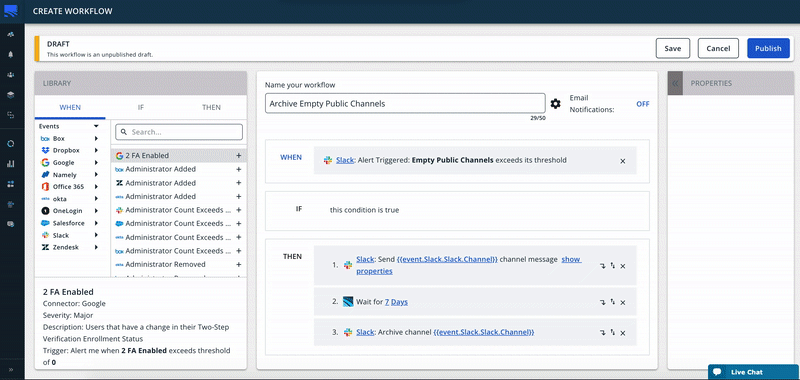Viewport: 800px width, 380px height.
Task: Switch to the IF library tab
Action: pyautogui.click(x=141, y=107)
